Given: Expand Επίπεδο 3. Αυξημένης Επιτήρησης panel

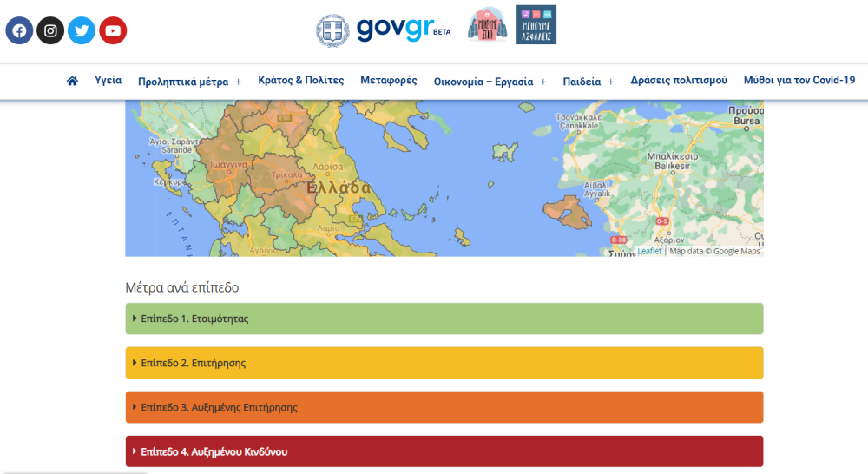Looking at the screenshot, I should pos(444,407).
